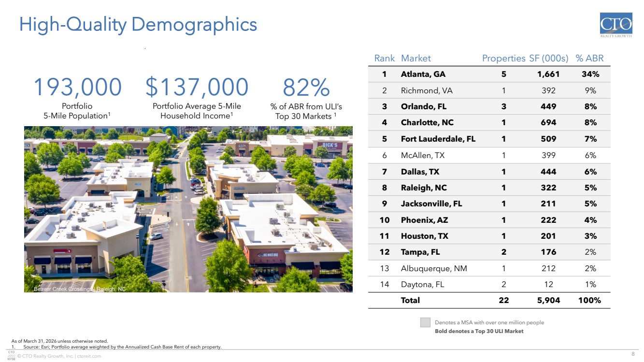Click the small CTO NYSE footer logo
Screen dimensions: 644x362
(11, 356)
